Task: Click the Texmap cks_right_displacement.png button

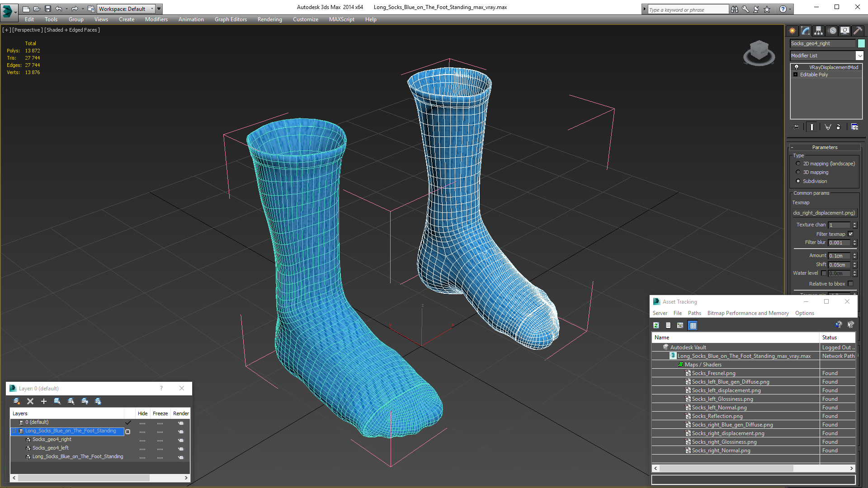Action: pyautogui.click(x=824, y=213)
